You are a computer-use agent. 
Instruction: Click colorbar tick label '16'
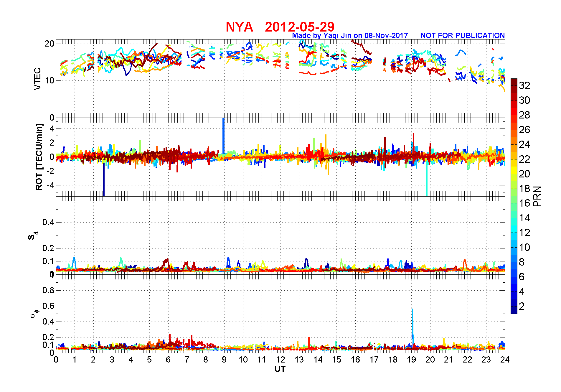click(524, 203)
